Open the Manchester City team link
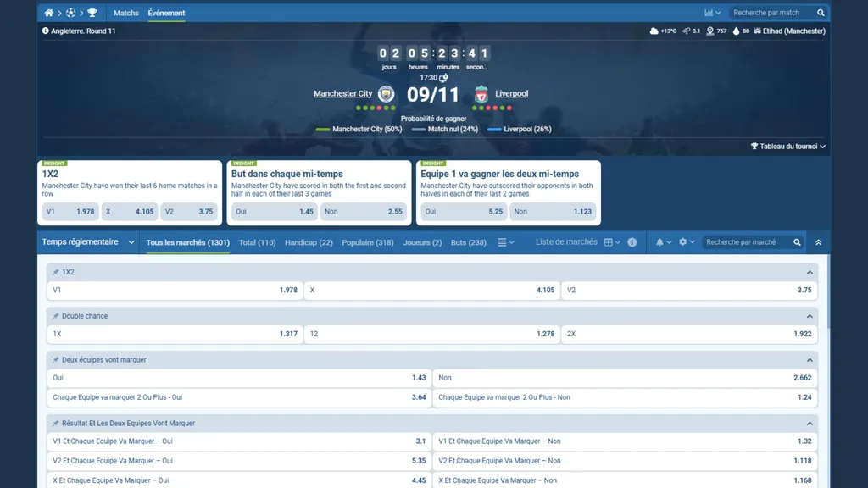 (342, 94)
